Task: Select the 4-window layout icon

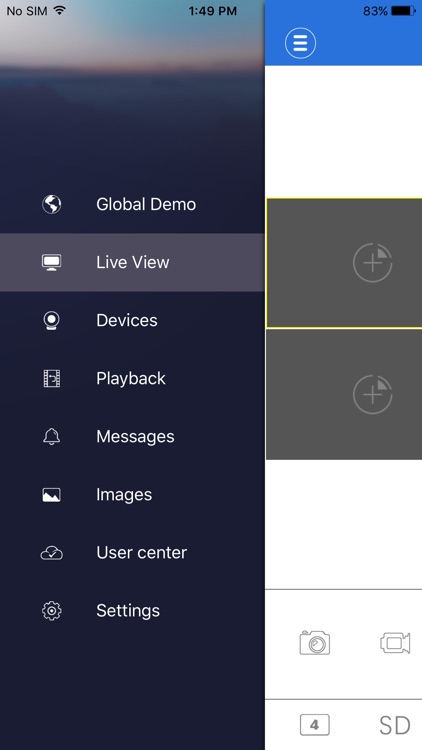Action: pyautogui.click(x=315, y=725)
